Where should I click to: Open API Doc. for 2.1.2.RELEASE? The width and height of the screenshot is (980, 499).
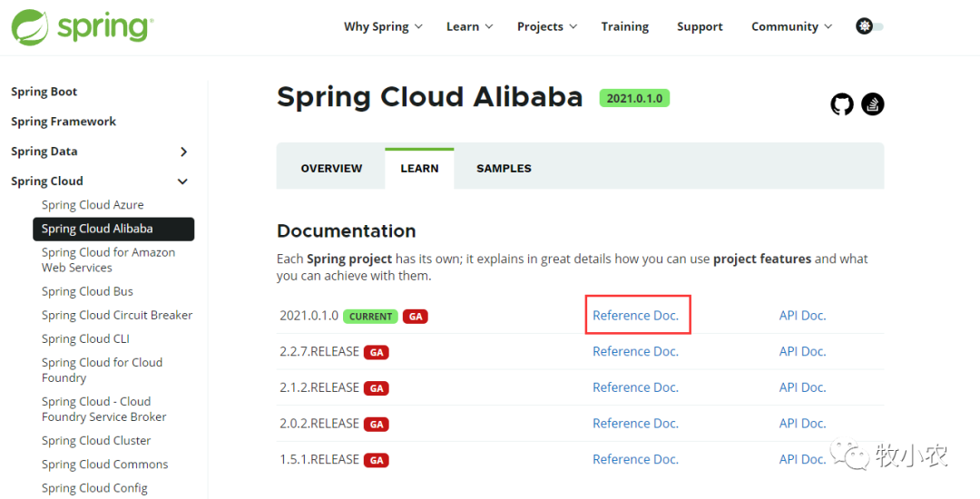point(802,387)
